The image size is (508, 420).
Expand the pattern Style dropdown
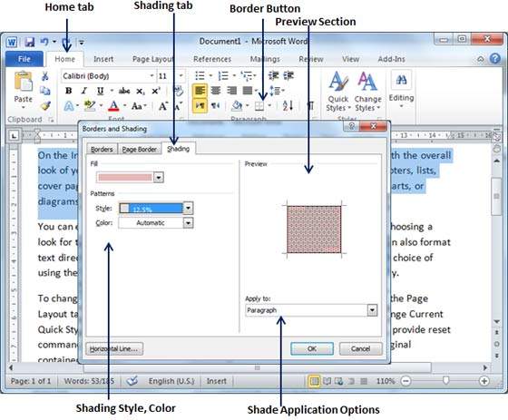pos(189,208)
